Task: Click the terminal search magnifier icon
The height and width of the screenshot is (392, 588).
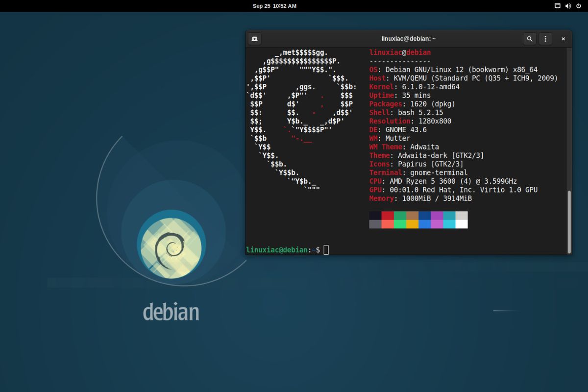Action: pyautogui.click(x=529, y=39)
